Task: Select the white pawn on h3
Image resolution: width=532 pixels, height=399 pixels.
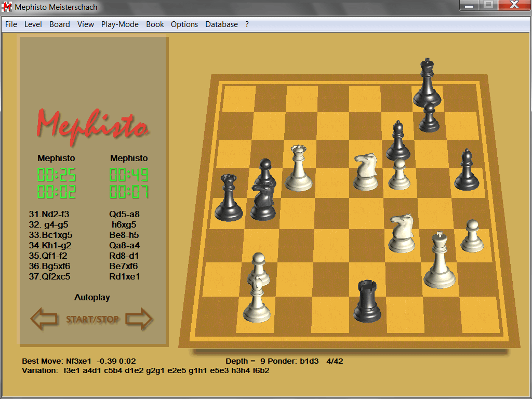Action: tap(472, 236)
